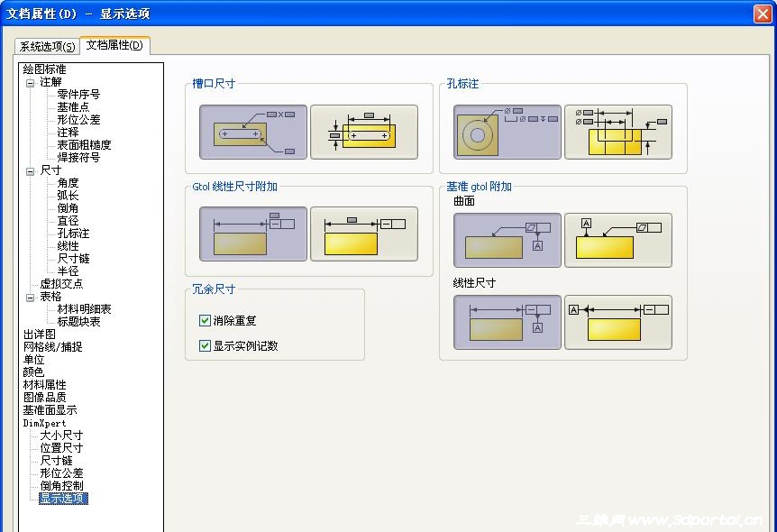Toggle the 消除重复 checkbox

(205, 320)
